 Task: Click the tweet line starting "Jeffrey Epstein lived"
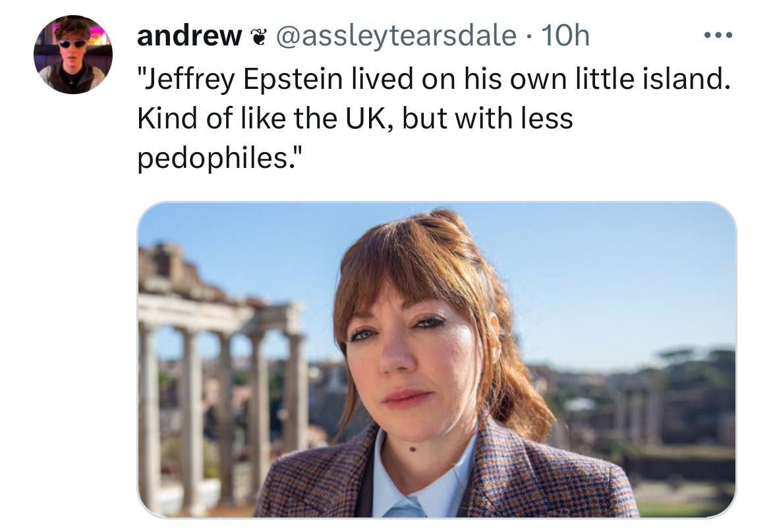[x=434, y=80]
